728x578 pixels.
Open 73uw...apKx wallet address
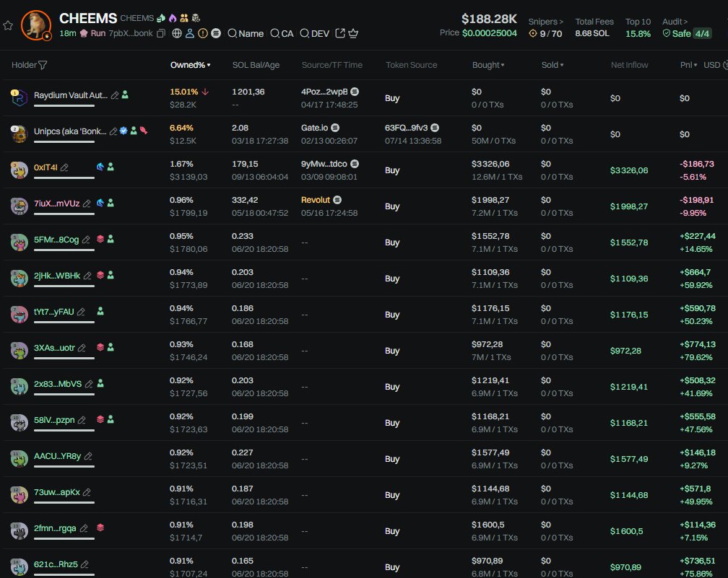point(56,492)
